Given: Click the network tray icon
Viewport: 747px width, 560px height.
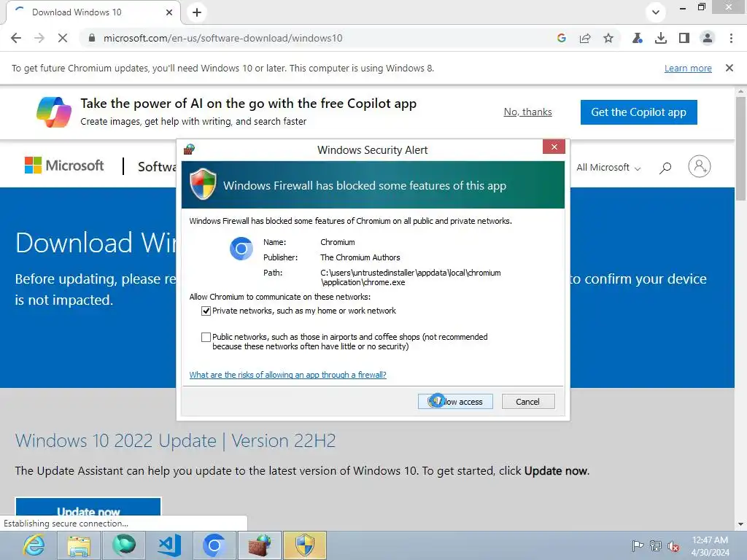Looking at the screenshot, I should (x=656, y=545).
